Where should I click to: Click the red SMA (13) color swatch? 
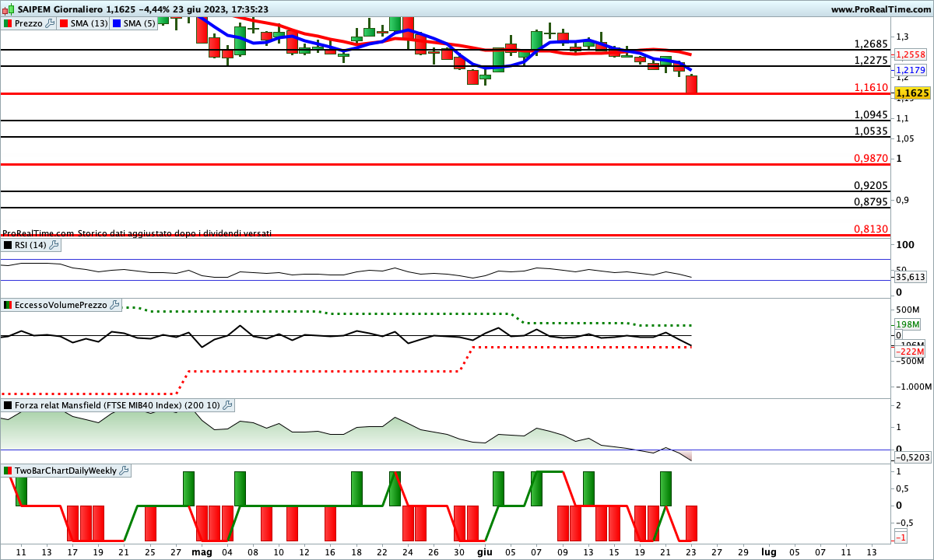pos(64,23)
